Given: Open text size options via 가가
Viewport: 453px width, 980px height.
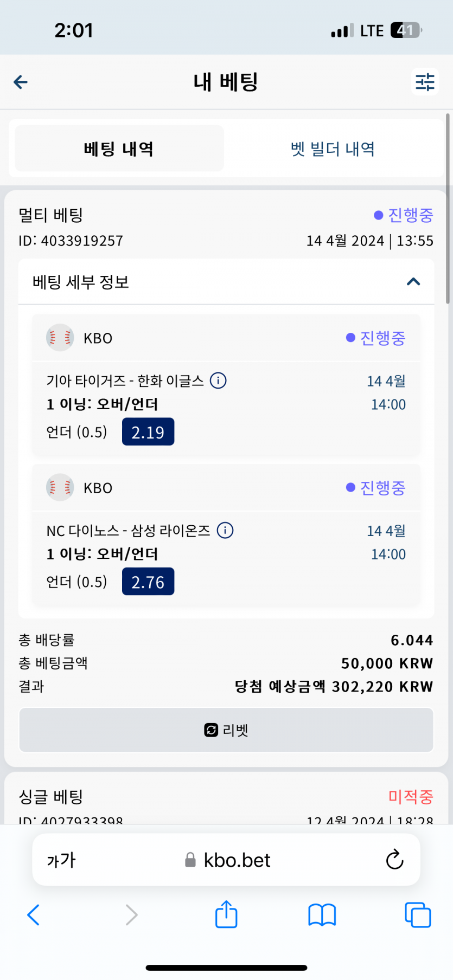Looking at the screenshot, I should pyautogui.click(x=61, y=860).
